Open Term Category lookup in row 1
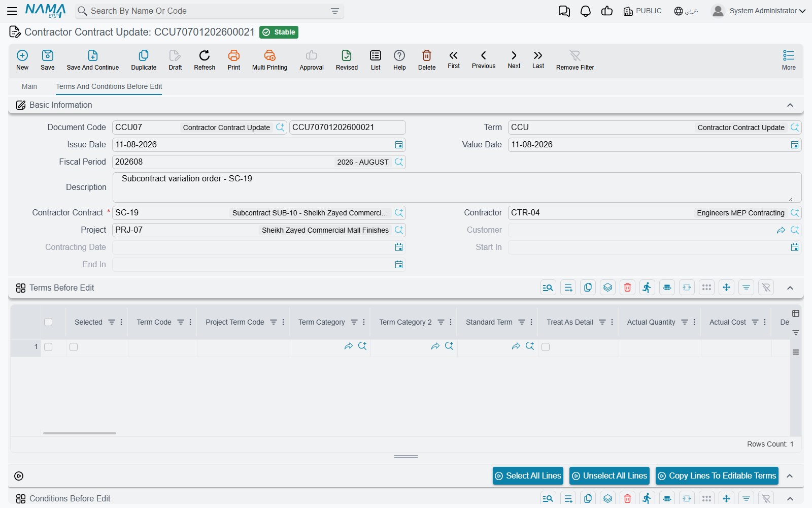 coord(362,346)
